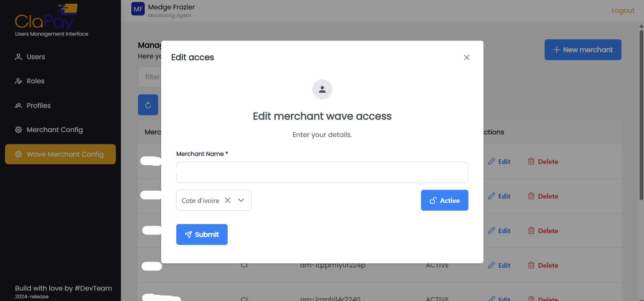644x301 pixels.
Task: Open Merchant Config using its gear icon
Action: (18, 129)
